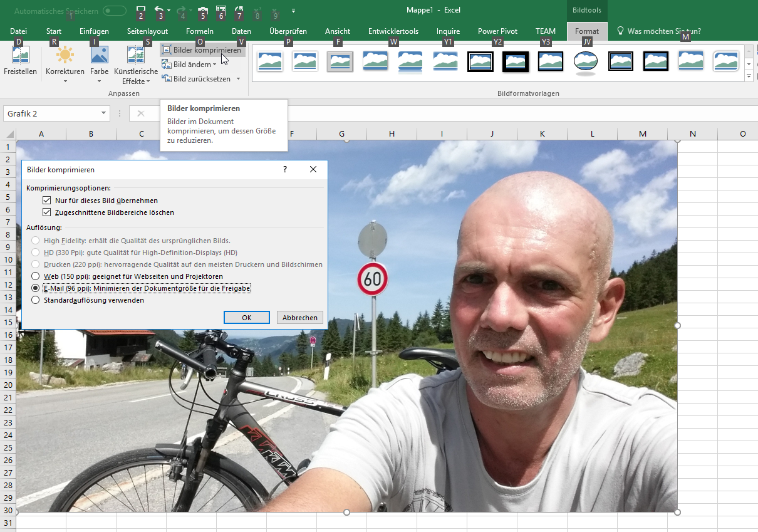This screenshot has width=758, height=532.
Task: Open the name box dropdown for Grafik 2
Action: [x=103, y=113]
